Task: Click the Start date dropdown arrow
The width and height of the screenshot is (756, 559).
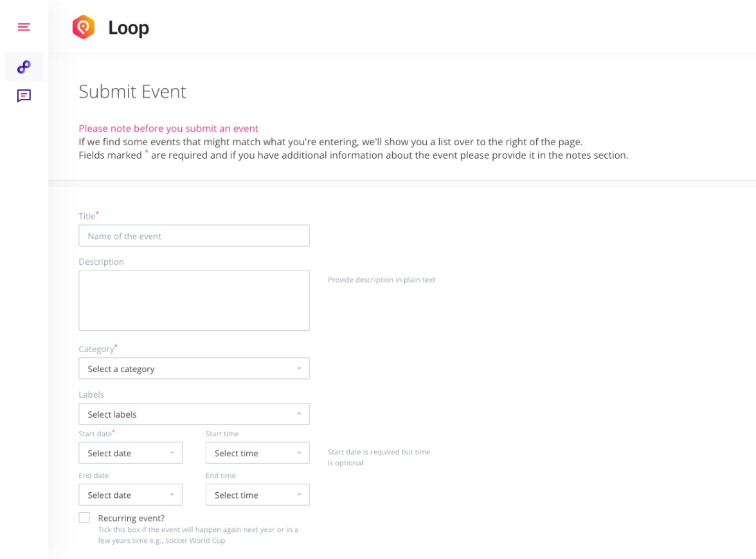Action: pyautogui.click(x=172, y=453)
